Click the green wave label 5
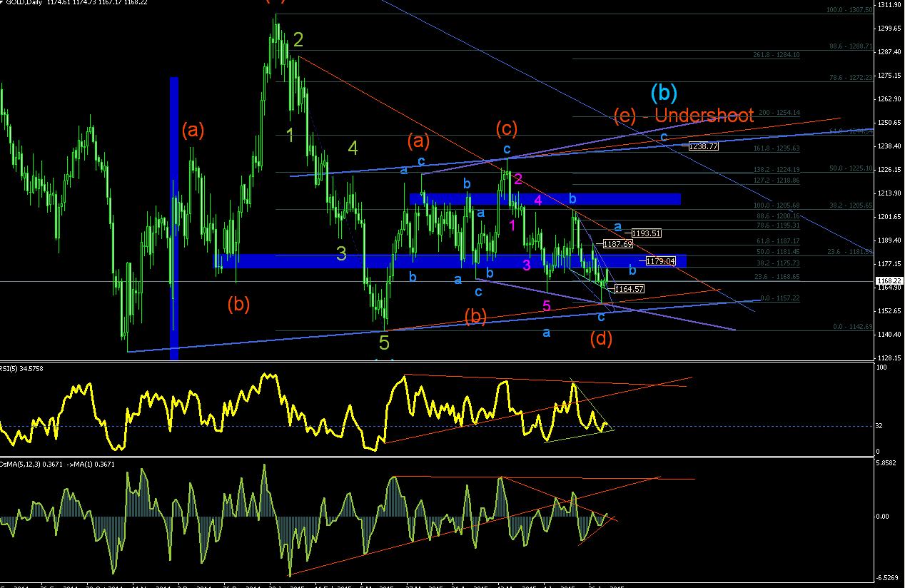 point(384,343)
